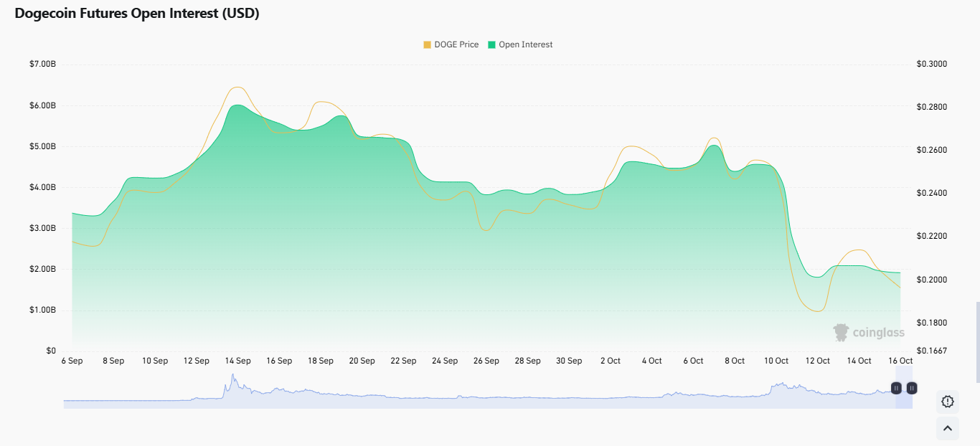The width and height of the screenshot is (980, 446).
Task: Click the $0.1667 right axis label
Action: (x=932, y=351)
